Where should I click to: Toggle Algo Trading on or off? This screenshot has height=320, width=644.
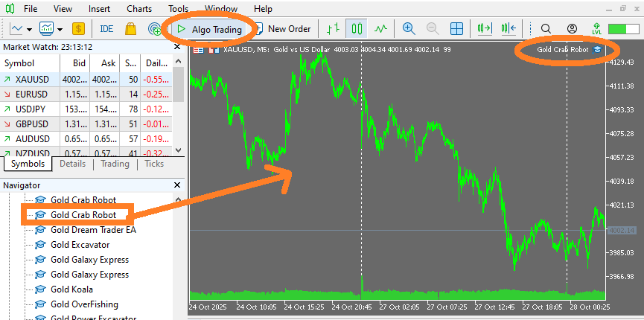(x=209, y=29)
